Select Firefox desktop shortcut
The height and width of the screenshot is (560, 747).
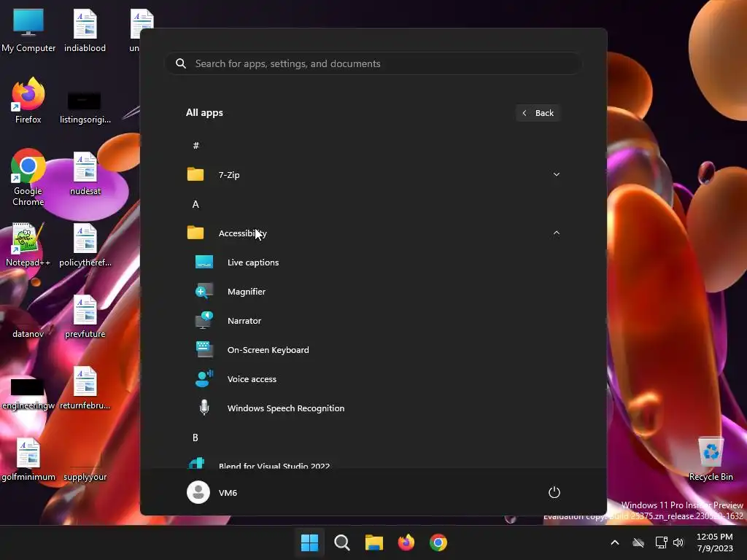pos(28,101)
